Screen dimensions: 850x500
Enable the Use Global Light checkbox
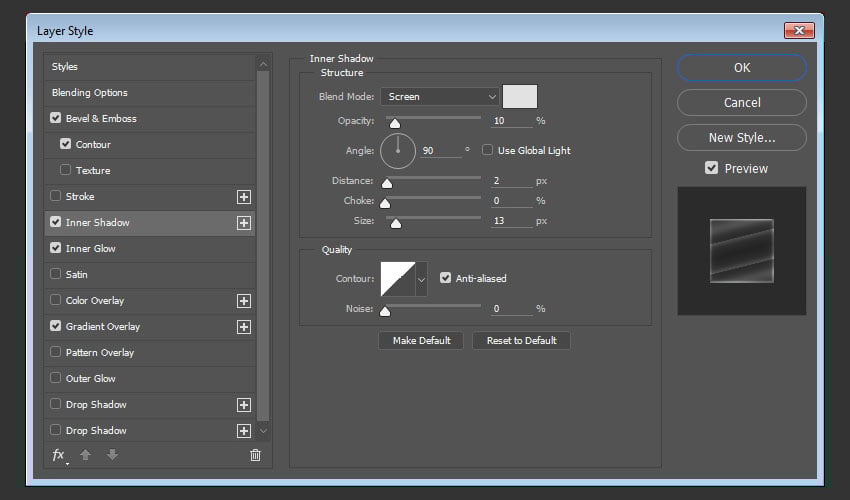488,150
